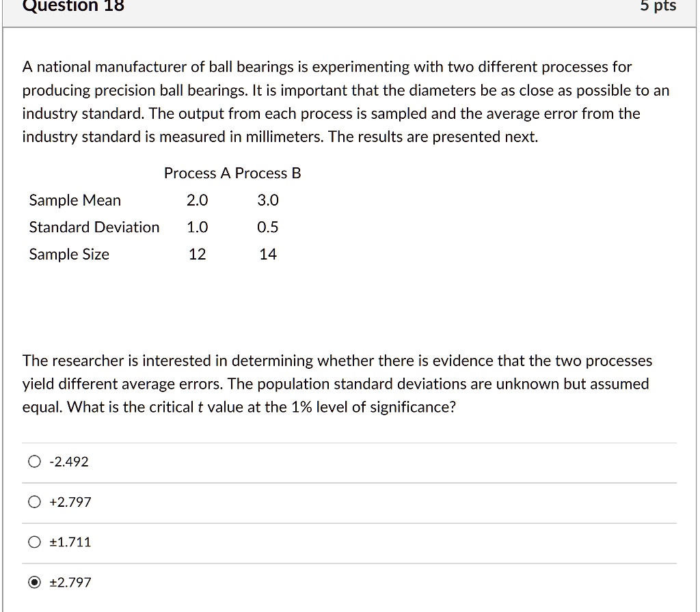Click the question description paragraph

(345, 101)
